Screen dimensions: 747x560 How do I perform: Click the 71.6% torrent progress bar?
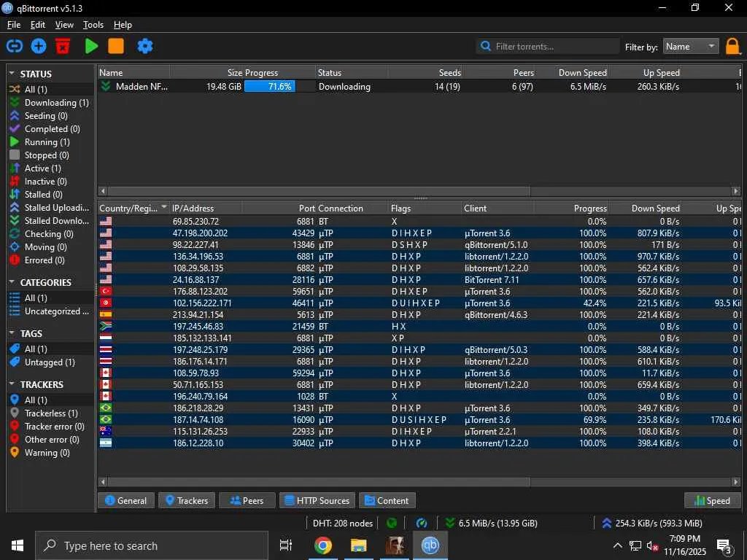pyautogui.click(x=269, y=86)
